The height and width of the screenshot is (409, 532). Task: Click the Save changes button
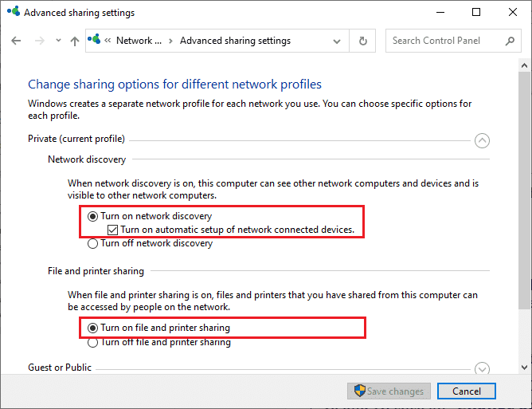tap(389, 391)
